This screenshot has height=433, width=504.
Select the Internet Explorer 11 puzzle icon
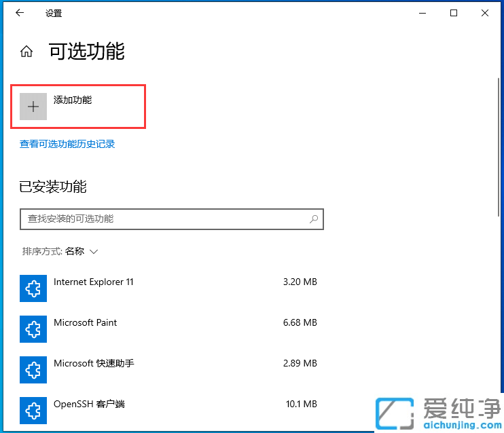33,288
